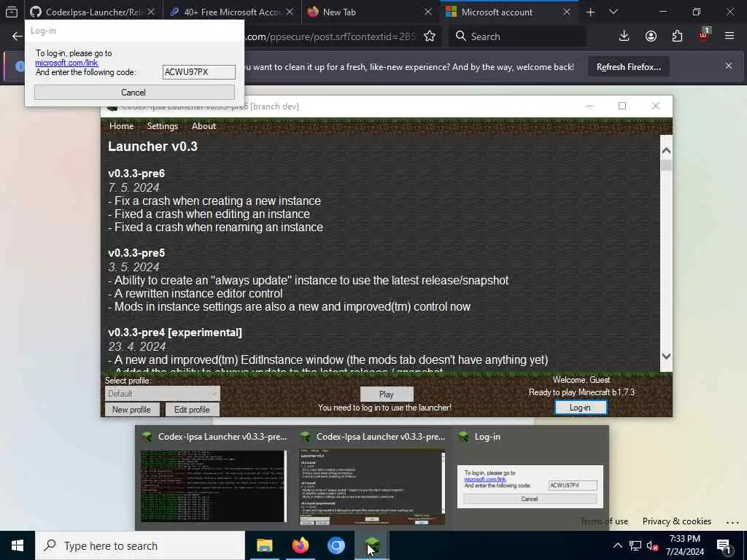Switch to the 40+ Free Microsoft Accounts tab

pyautogui.click(x=231, y=12)
